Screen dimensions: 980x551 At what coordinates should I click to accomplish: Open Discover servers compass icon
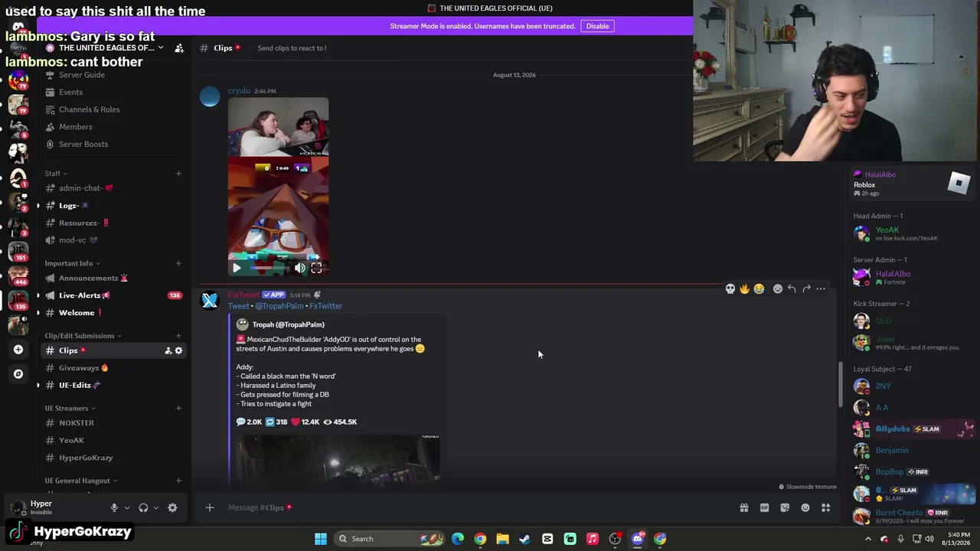pos(18,374)
